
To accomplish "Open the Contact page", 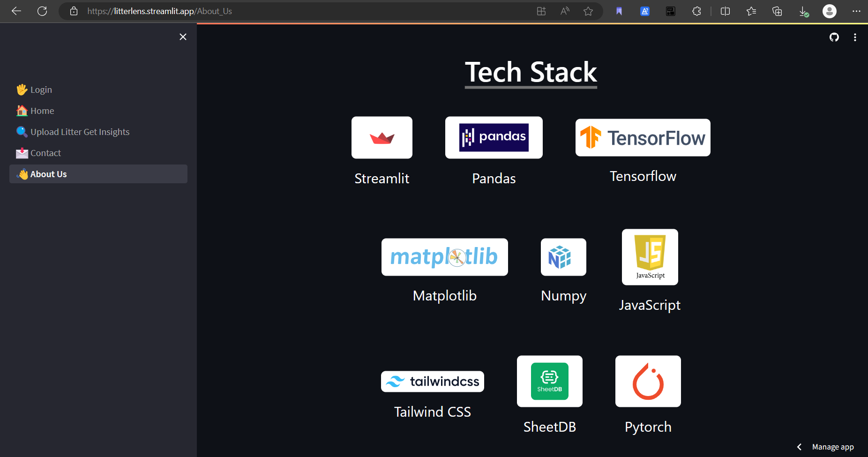I will click(x=98, y=153).
